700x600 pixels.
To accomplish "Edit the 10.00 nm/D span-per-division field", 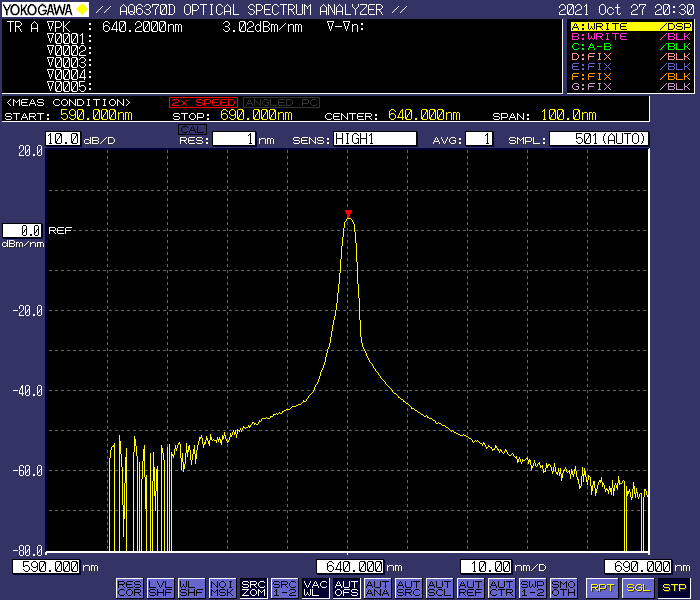I will coord(486,567).
